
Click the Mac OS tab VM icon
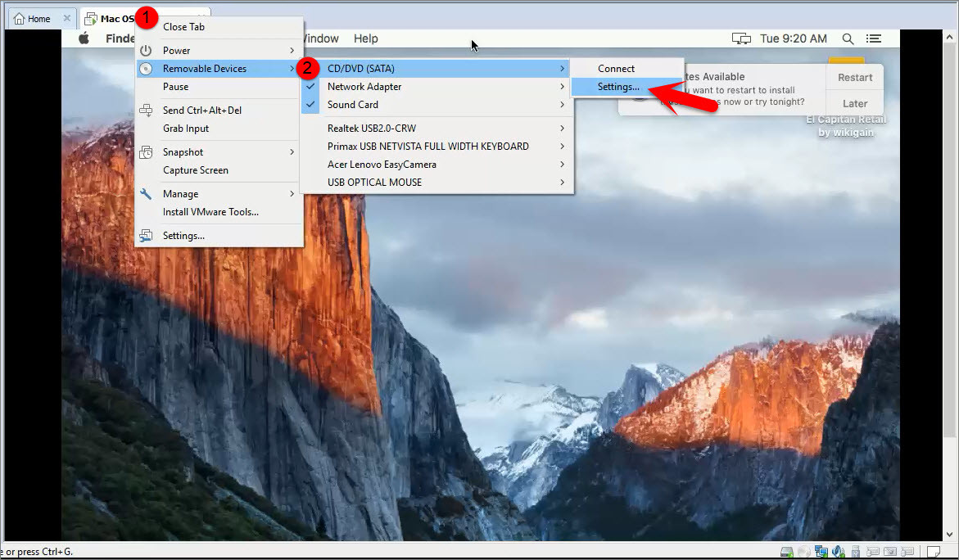click(x=91, y=18)
